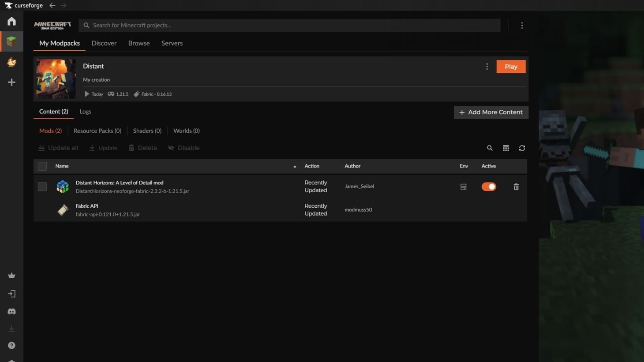Open the help icon at sidebar bottom
This screenshot has height=362, width=644.
pyautogui.click(x=11, y=345)
